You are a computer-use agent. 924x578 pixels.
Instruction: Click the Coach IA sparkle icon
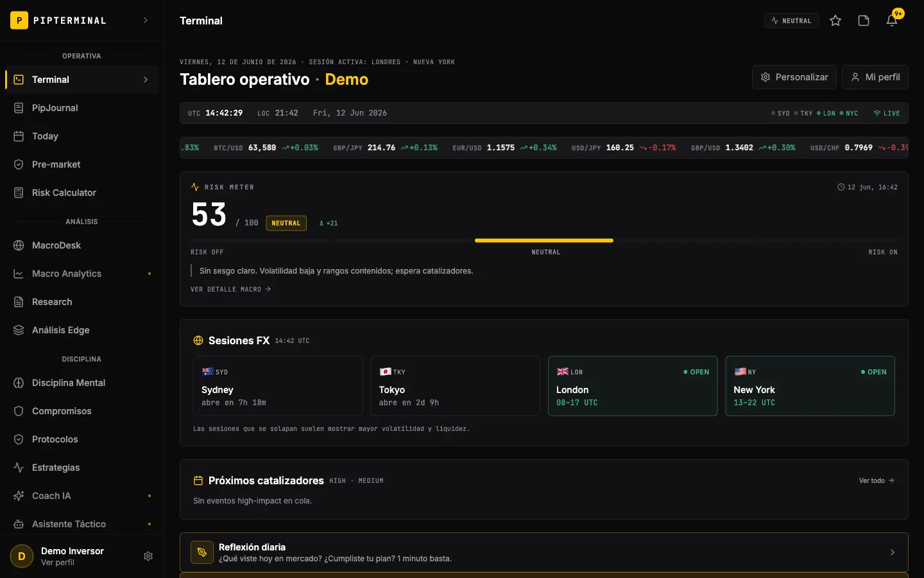pos(19,496)
